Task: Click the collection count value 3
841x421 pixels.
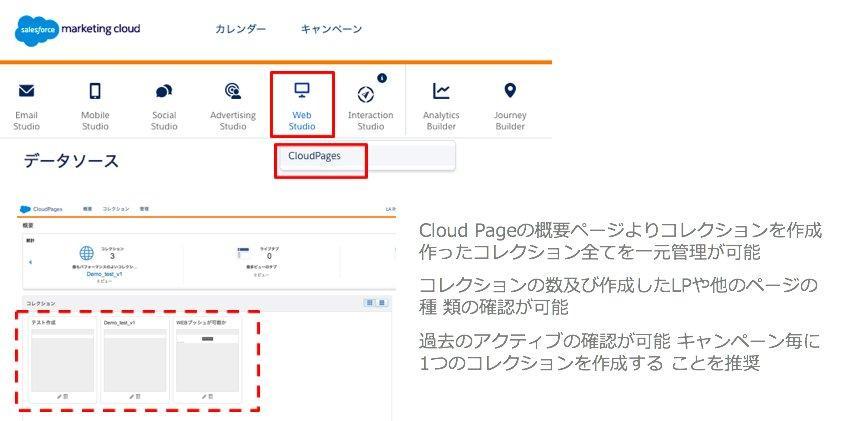Action: pyautogui.click(x=112, y=256)
